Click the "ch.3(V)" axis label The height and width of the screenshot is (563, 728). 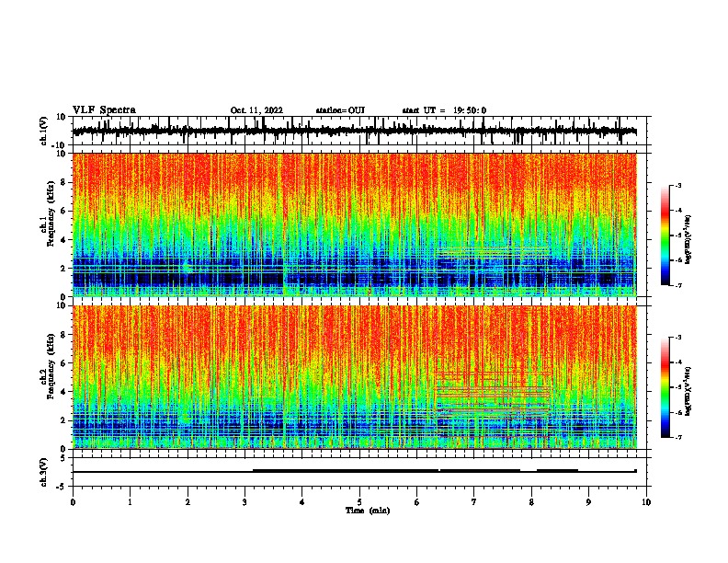[44, 472]
